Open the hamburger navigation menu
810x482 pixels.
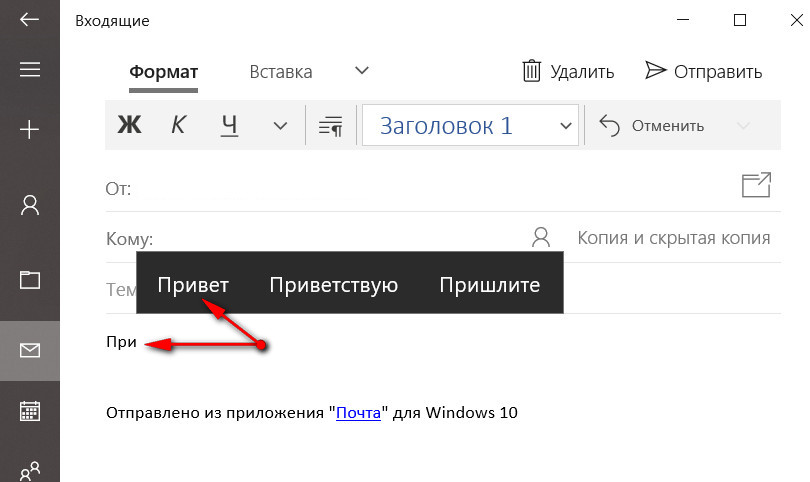pos(29,69)
